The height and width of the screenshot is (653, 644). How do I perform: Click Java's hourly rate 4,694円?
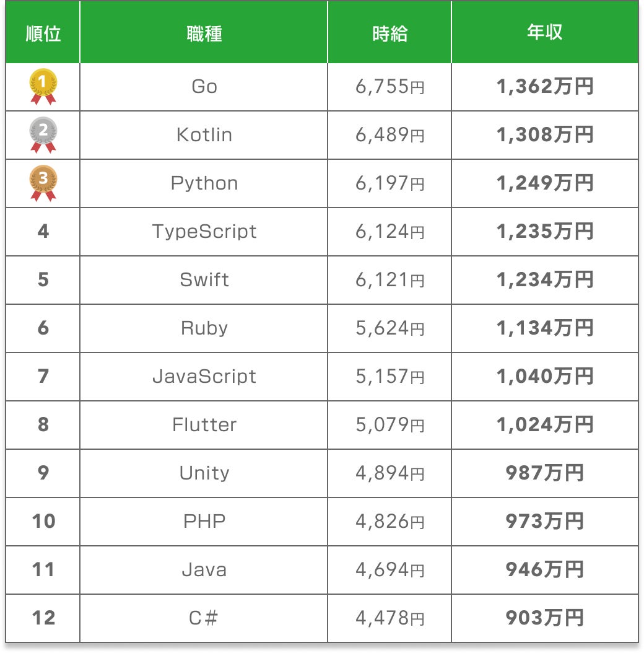[x=389, y=570]
